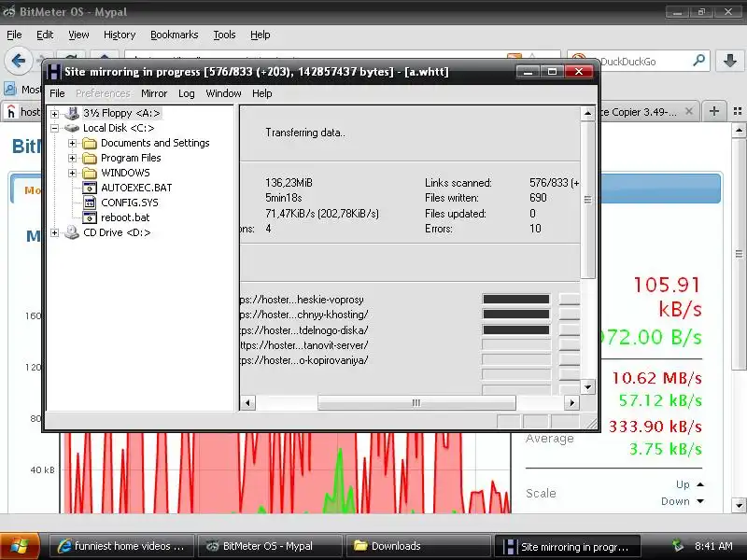Select the CD Drive D: icon
747x560 pixels.
[72, 232]
